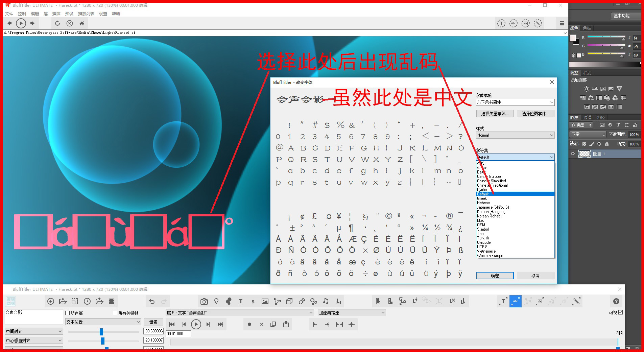Play the timeline from the bottom control bar
This screenshot has height=352, width=644.
coord(196,324)
